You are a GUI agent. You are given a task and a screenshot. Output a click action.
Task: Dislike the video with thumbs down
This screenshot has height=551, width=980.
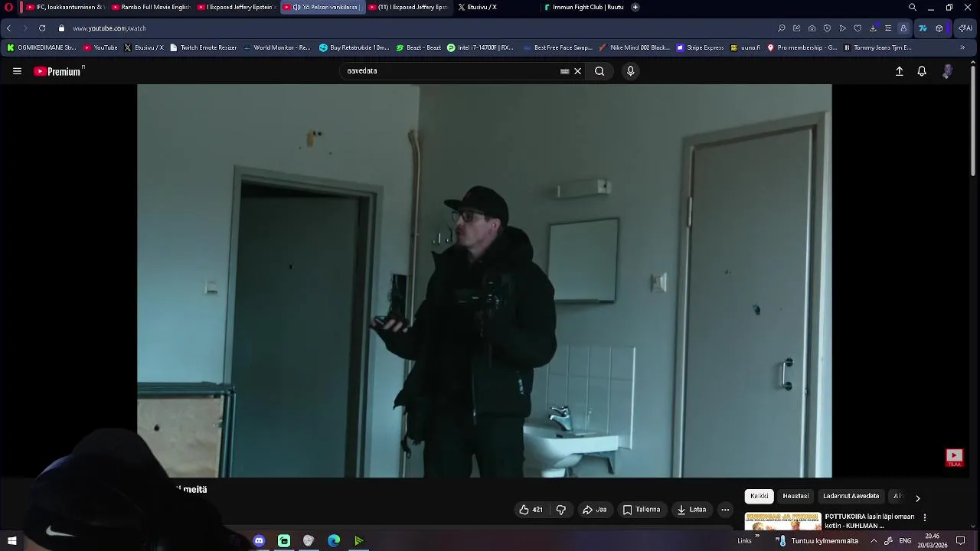coord(560,510)
